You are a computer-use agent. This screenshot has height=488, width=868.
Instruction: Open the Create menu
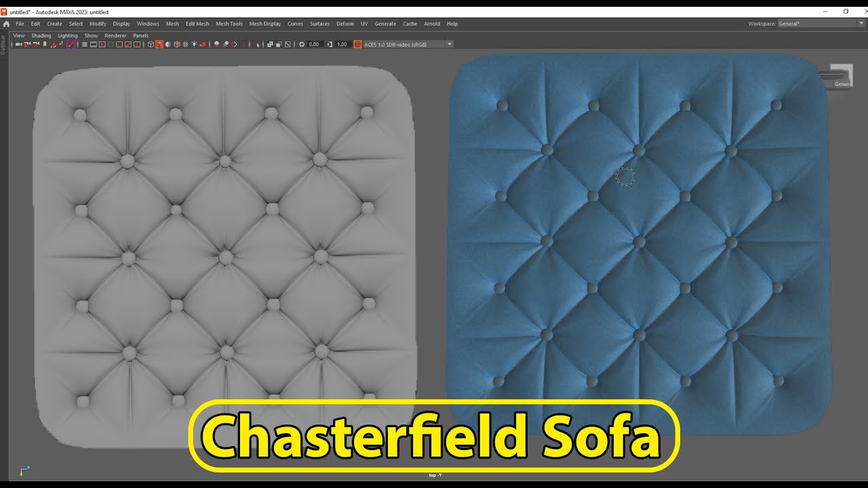[x=54, y=24]
